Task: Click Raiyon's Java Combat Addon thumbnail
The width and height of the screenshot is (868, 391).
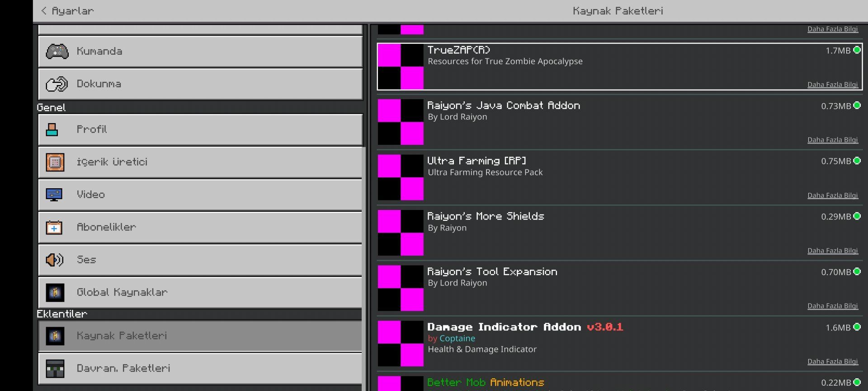Action: pos(401,122)
